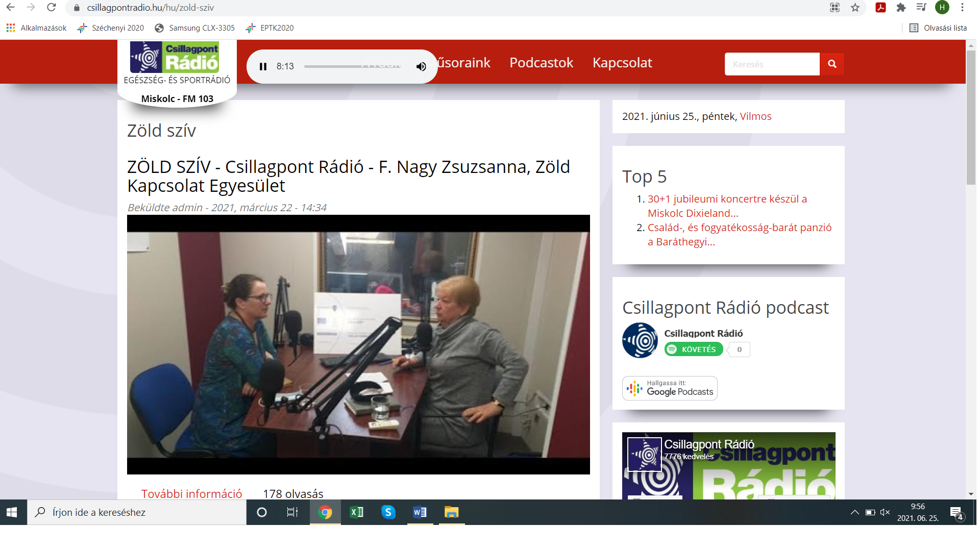
Task: Open the Samsung CLX-3305 bookmark
Action: 194,28
